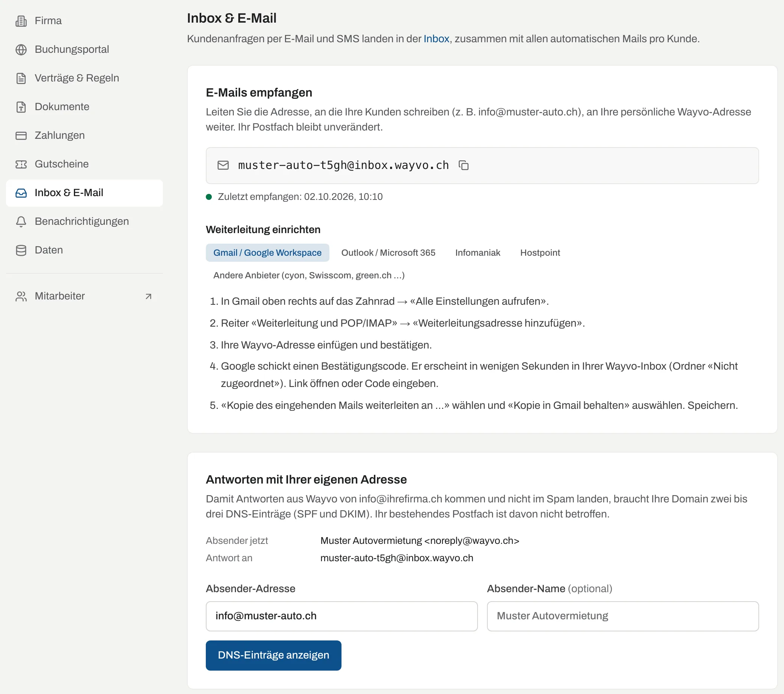Image resolution: width=784 pixels, height=694 pixels.
Task: Click the 'Antwort an' address value
Action: point(397,558)
